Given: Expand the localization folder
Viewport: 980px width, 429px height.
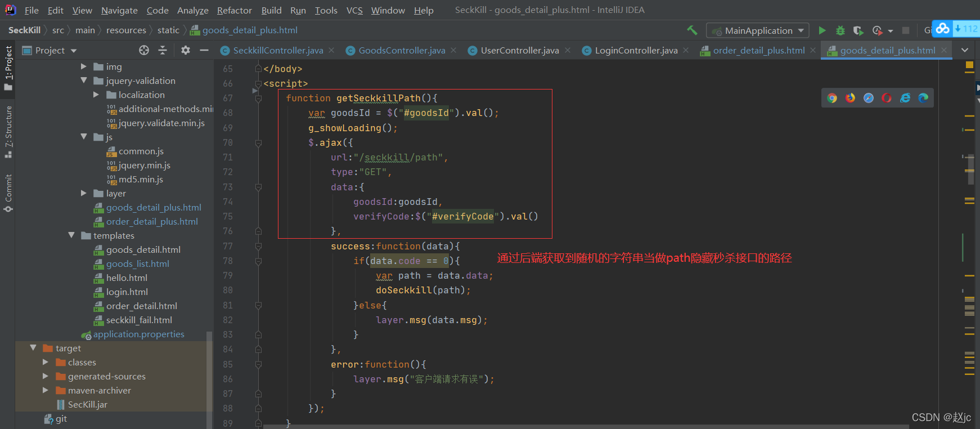Looking at the screenshot, I should click(x=96, y=95).
